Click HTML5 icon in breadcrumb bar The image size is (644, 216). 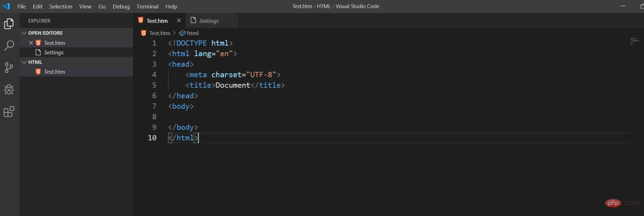click(x=144, y=33)
